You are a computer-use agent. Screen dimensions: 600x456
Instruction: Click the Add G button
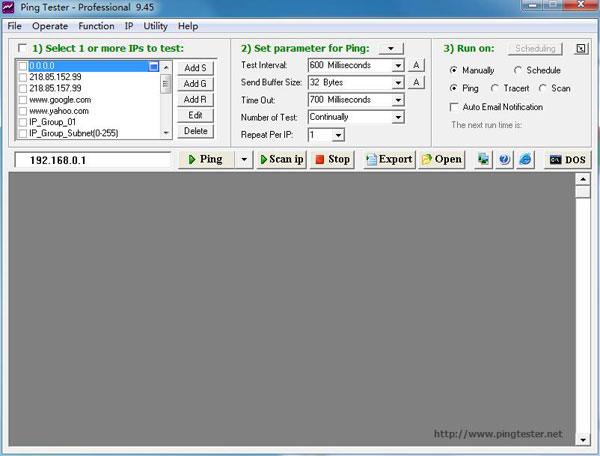[195, 84]
